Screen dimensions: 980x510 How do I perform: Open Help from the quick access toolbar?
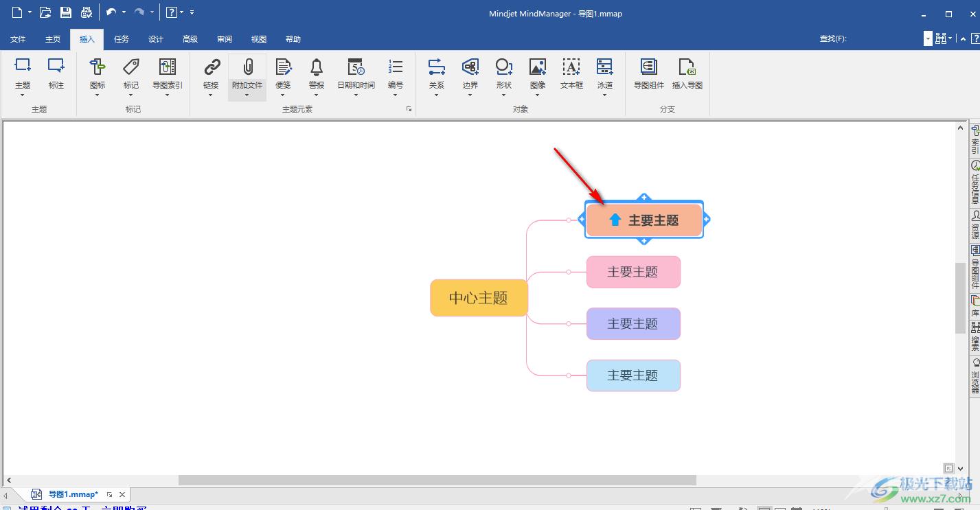pos(172,12)
